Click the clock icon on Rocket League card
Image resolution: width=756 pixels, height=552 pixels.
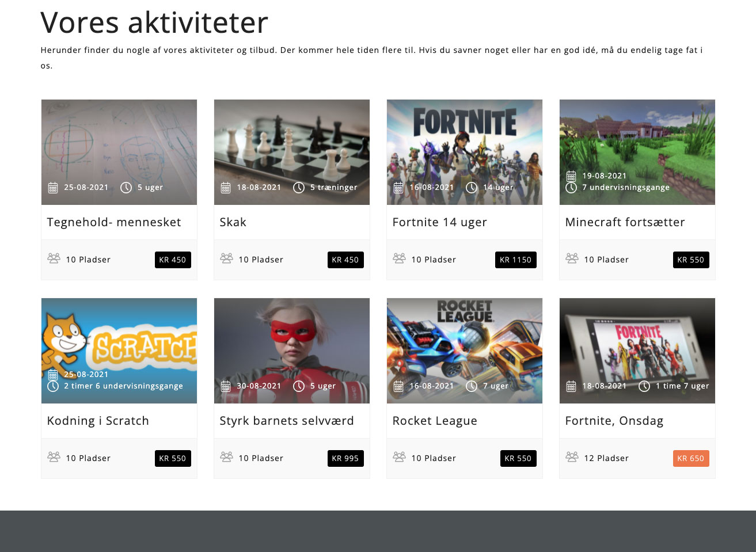point(472,386)
